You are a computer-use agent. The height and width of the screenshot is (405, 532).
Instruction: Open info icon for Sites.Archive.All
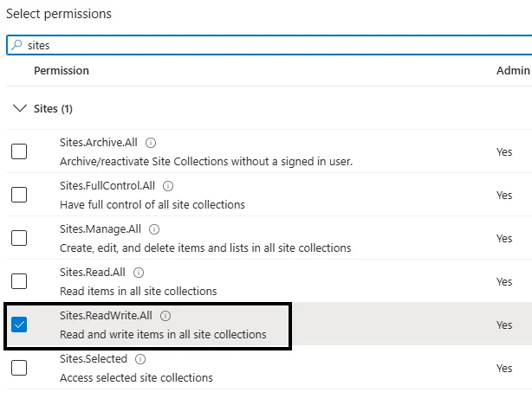(151, 143)
